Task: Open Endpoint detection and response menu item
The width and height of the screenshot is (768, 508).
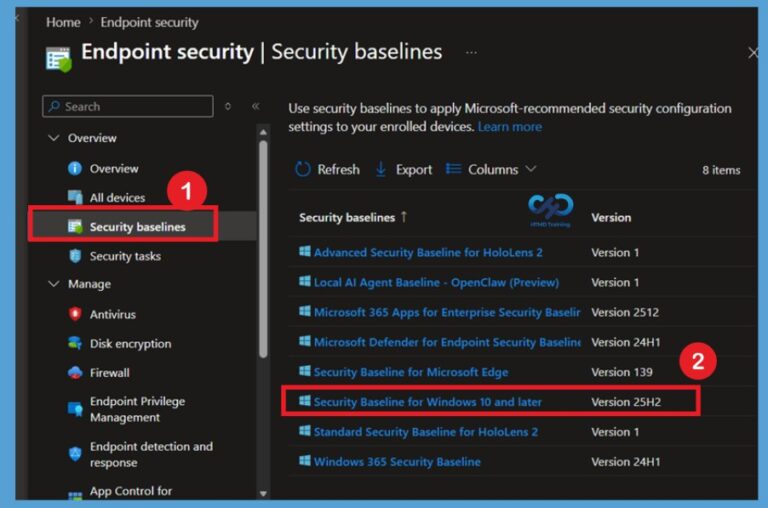Action: tap(151, 454)
